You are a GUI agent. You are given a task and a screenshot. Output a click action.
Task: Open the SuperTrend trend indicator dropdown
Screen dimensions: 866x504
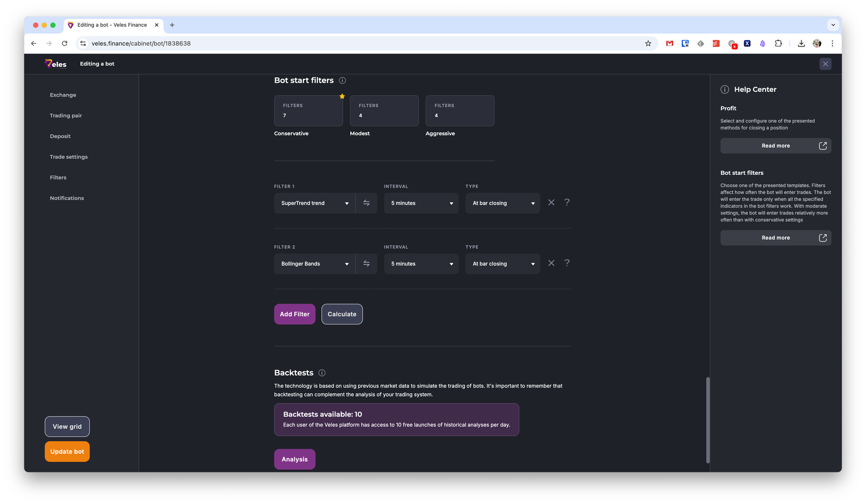point(314,203)
